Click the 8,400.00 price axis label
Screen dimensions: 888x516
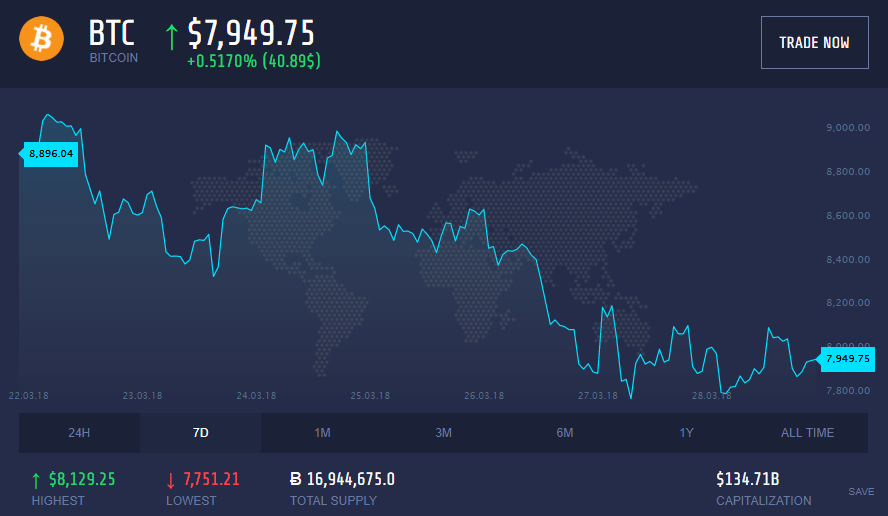848,259
